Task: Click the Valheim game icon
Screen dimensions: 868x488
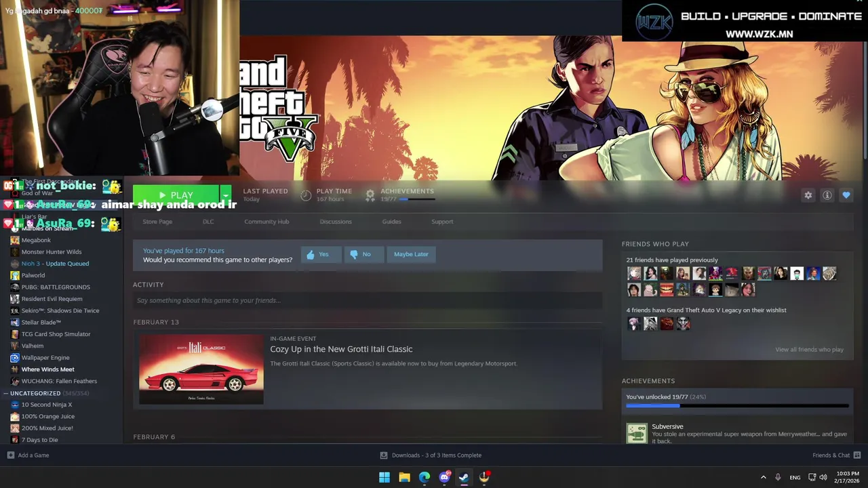Action: [x=15, y=346]
